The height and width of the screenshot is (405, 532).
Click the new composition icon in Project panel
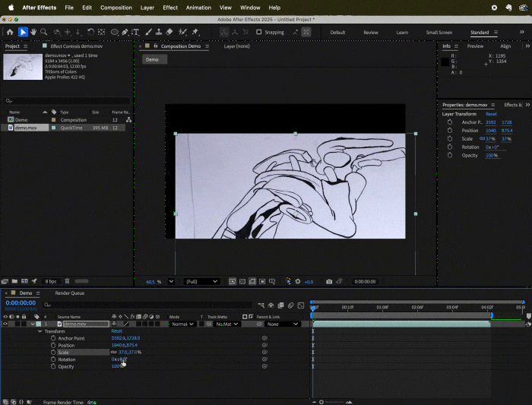(24, 281)
